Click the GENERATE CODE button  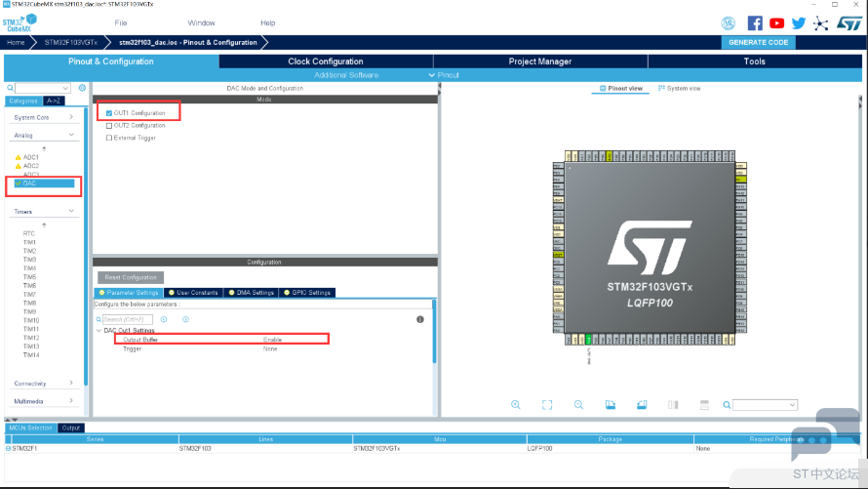point(759,43)
